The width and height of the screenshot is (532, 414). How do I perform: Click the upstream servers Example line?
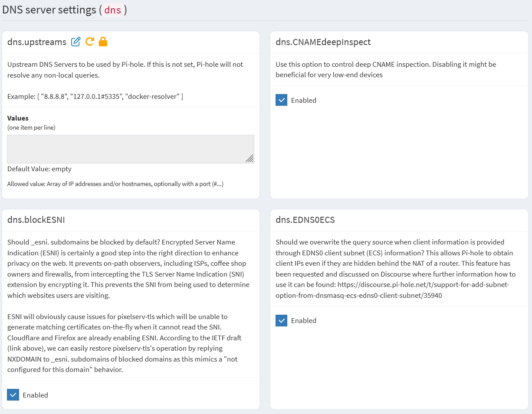pyautogui.click(x=95, y=96)
